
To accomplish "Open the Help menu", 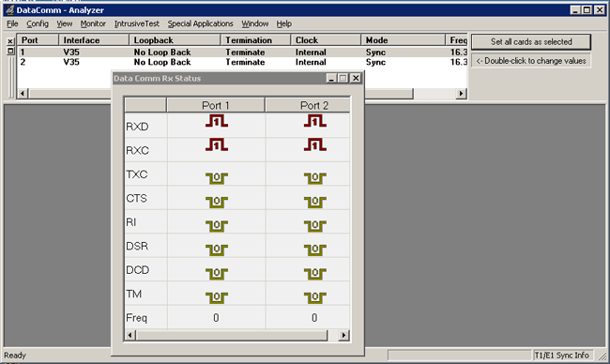I will tap(284, 23).
